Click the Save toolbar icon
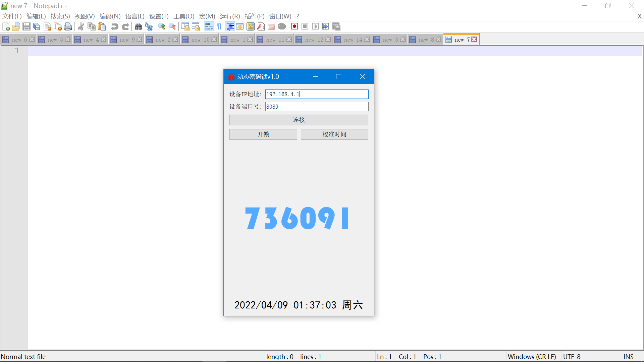This screenshot has height=362, width=644. 26,26
